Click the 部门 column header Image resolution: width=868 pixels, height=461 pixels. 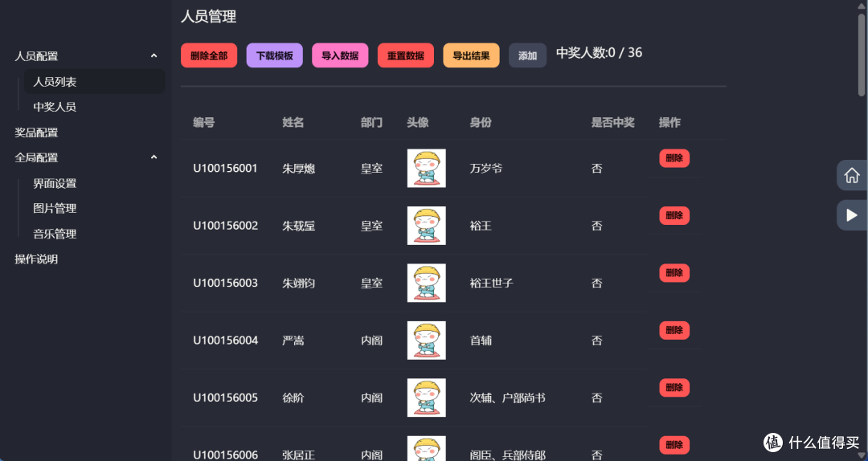coord(371,122)
